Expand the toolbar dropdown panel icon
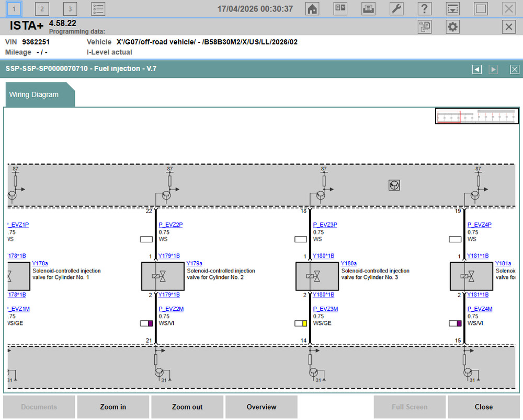523x420 pixels. pyautogui.click(x=452, y=9)
